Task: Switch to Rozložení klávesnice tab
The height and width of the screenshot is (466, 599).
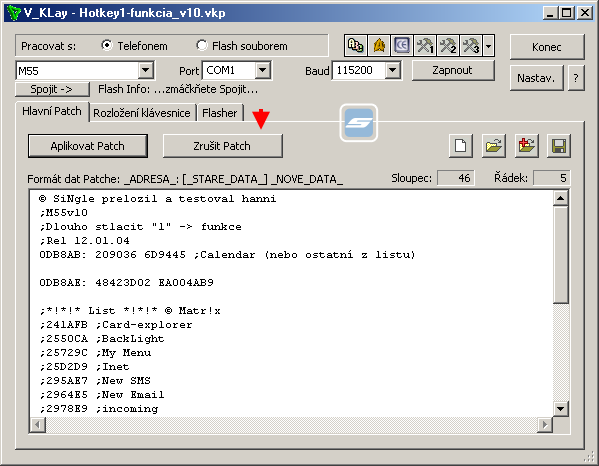Action: (142, 113)
